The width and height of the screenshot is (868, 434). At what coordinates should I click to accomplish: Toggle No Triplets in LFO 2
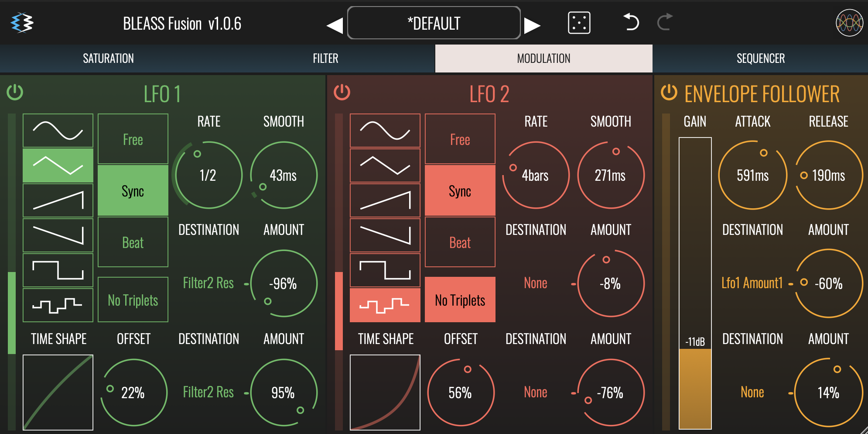460,300
